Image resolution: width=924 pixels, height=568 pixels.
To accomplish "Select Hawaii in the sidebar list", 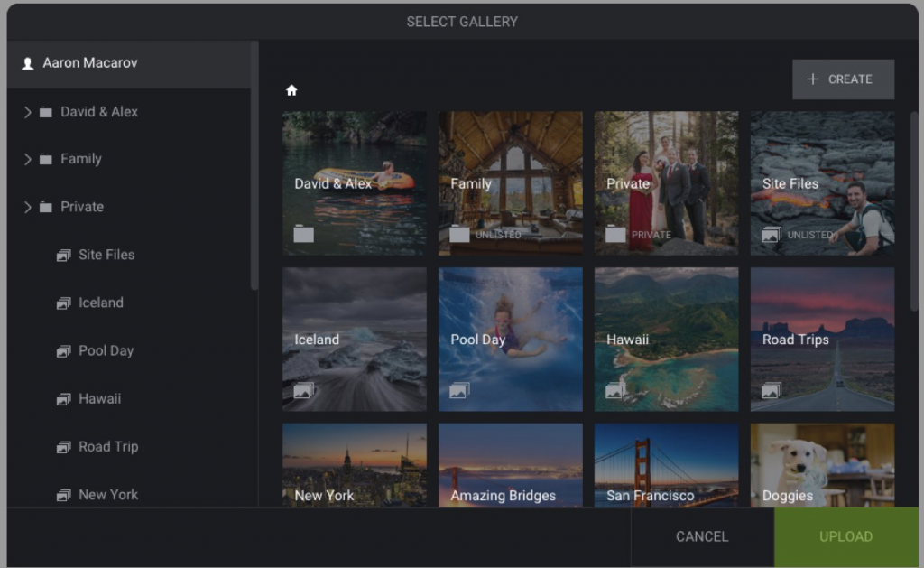I will point(99,399).
